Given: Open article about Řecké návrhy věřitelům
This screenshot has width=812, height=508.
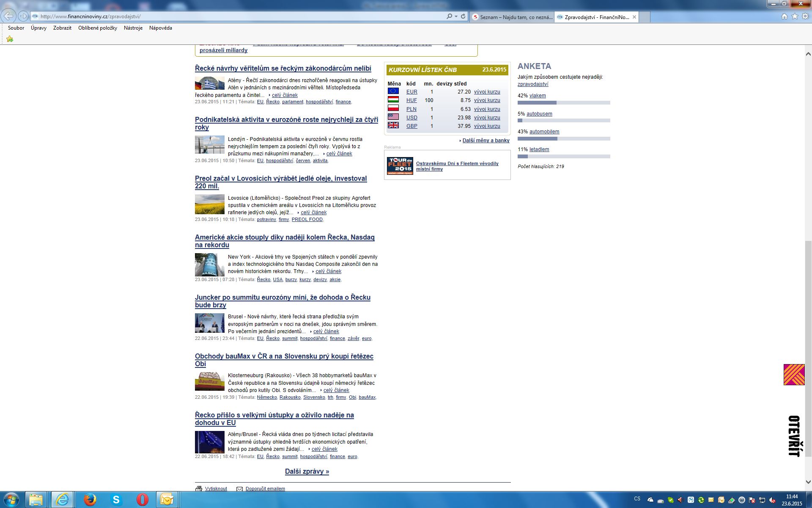Looking at the screenshot, I should 283,69.
